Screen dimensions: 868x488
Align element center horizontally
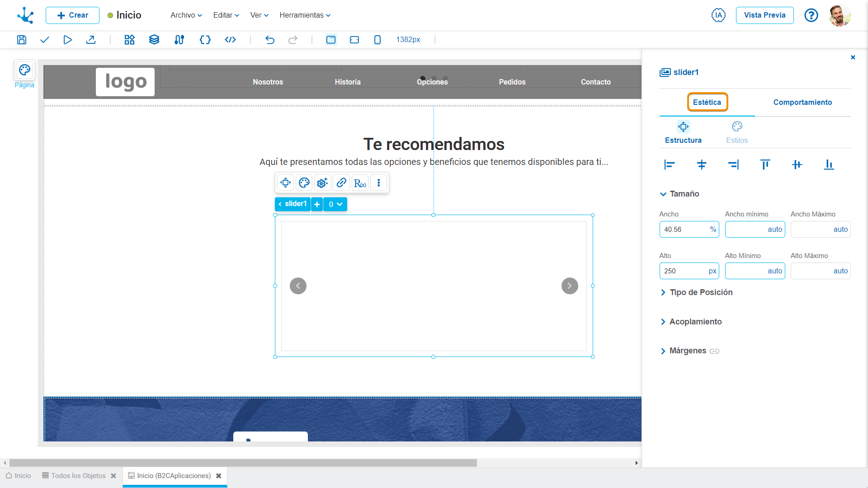pyautogui.click(x=702, y=165)
